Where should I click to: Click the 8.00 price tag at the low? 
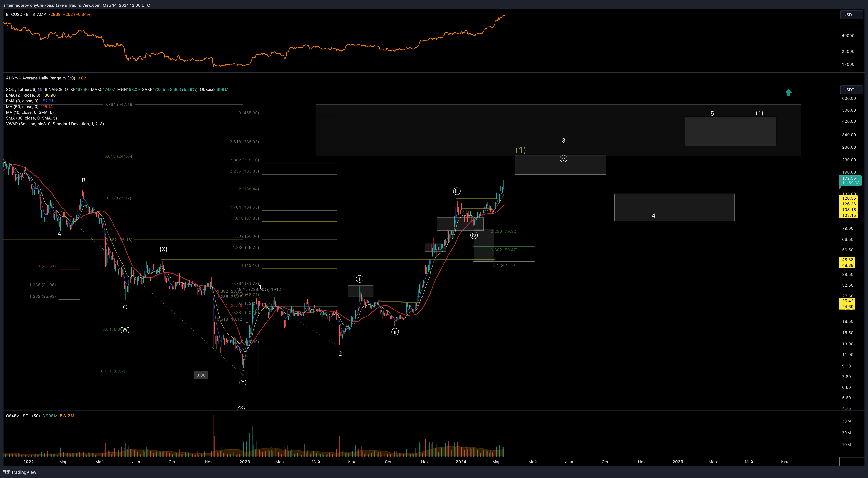(201, 375)
